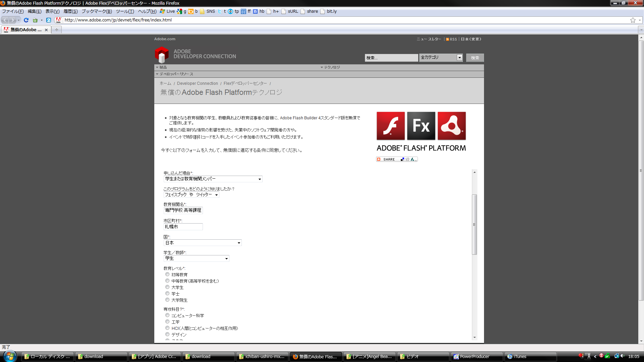Select デザイン major radio button
Image resolution: width=644 pixels, height=362 pixels.
pos(167,335)
